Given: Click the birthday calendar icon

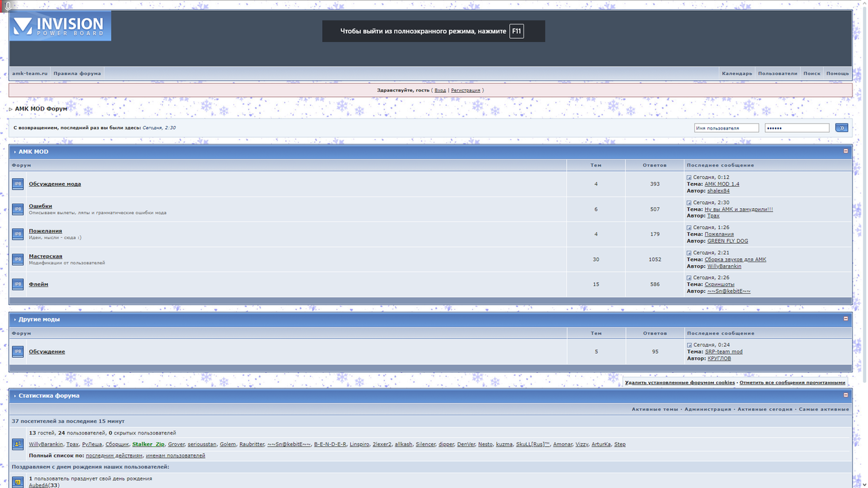Looking at the screenshot, I should 18,482.
